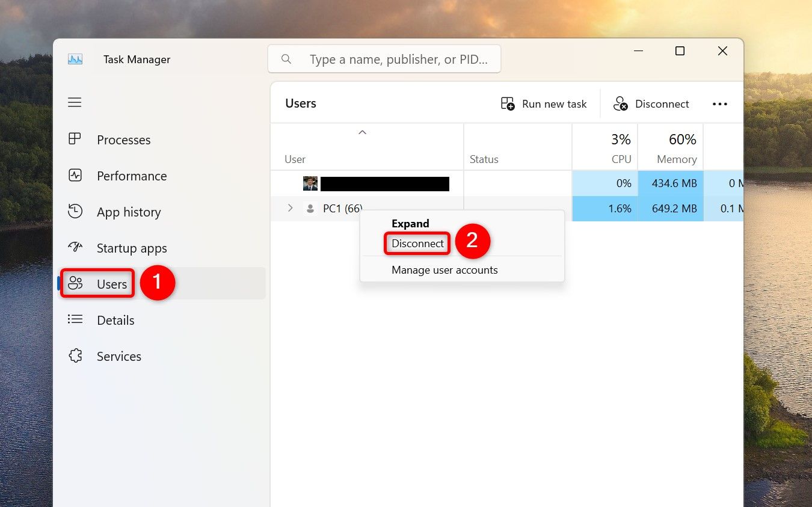Screen dimensions: 812x507
Task: Expand the PC1 user row chevron
Action: pos(291,208)
